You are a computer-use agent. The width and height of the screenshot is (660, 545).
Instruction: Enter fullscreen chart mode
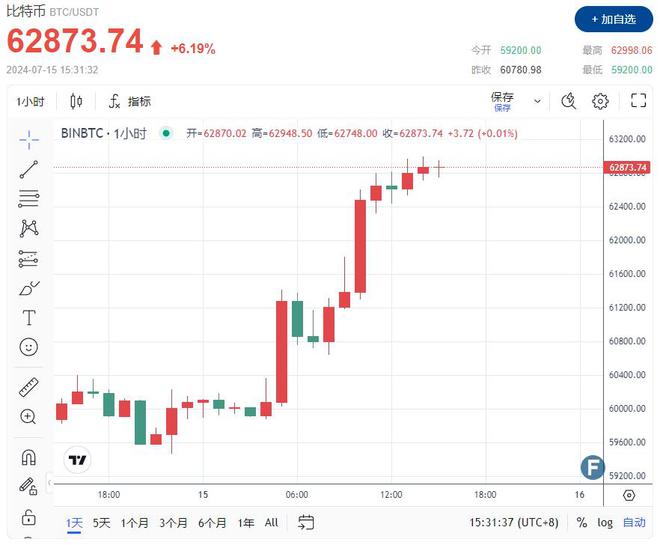638,101
